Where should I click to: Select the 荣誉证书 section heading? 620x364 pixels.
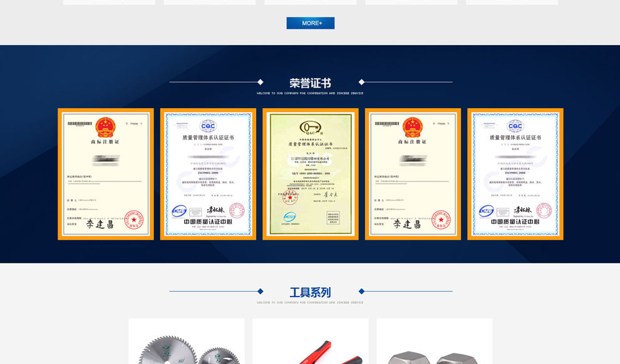[x=311, y=83]
